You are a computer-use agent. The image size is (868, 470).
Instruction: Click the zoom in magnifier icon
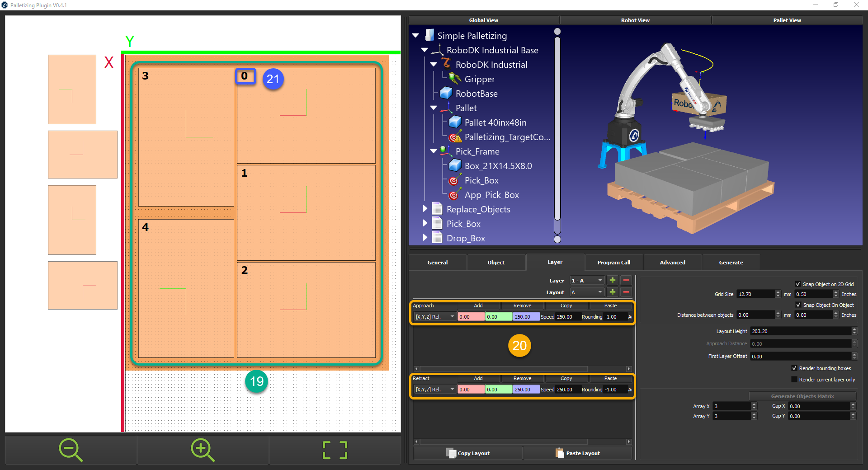(202, 450)
